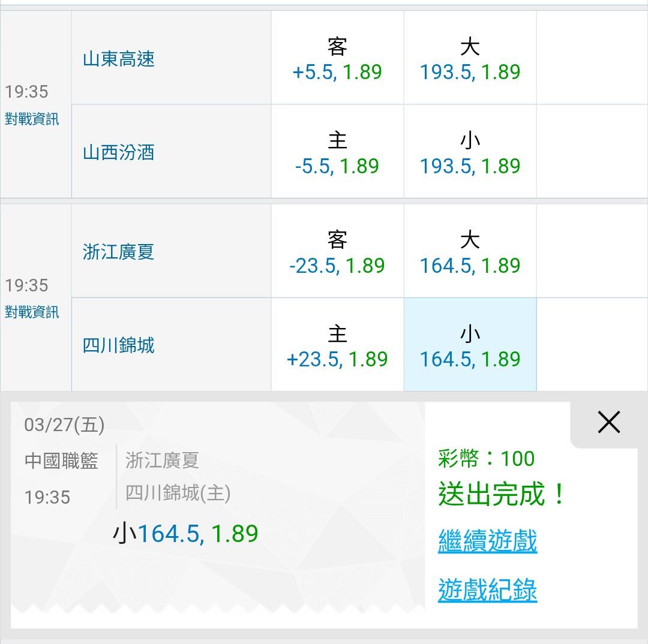Click empty third odds cell for 山東高速
Screen dimensions: 648x644
[x=592, y=59]
